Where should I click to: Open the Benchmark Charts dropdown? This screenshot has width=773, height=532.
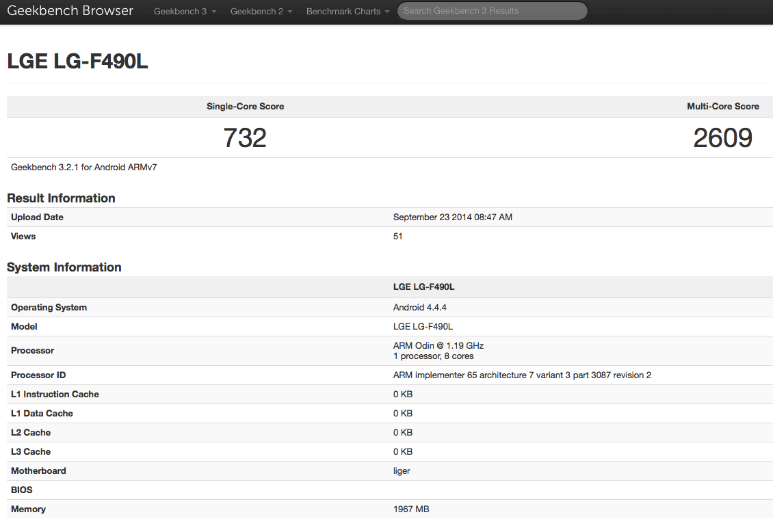click(348, 12)
